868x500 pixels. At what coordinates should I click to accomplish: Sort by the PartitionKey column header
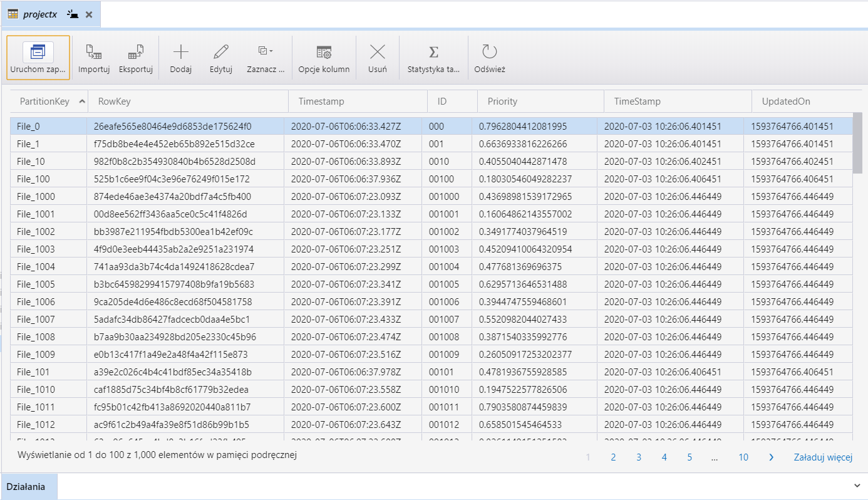pos(44,101)
